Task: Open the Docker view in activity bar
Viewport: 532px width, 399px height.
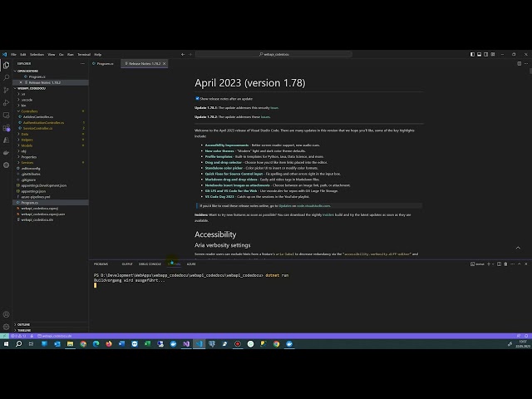Action: [x=6, y=153]
